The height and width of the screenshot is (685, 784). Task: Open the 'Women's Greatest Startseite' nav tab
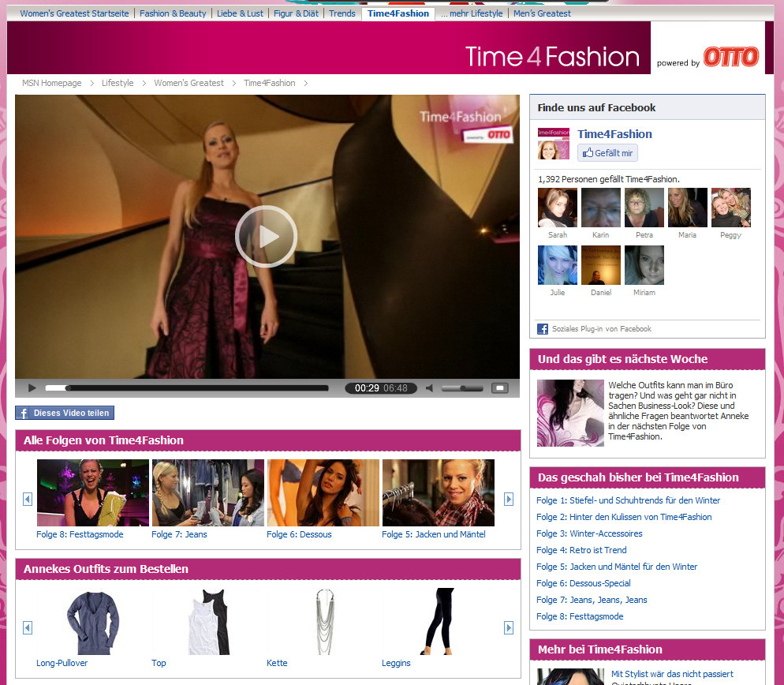point(74,13)
